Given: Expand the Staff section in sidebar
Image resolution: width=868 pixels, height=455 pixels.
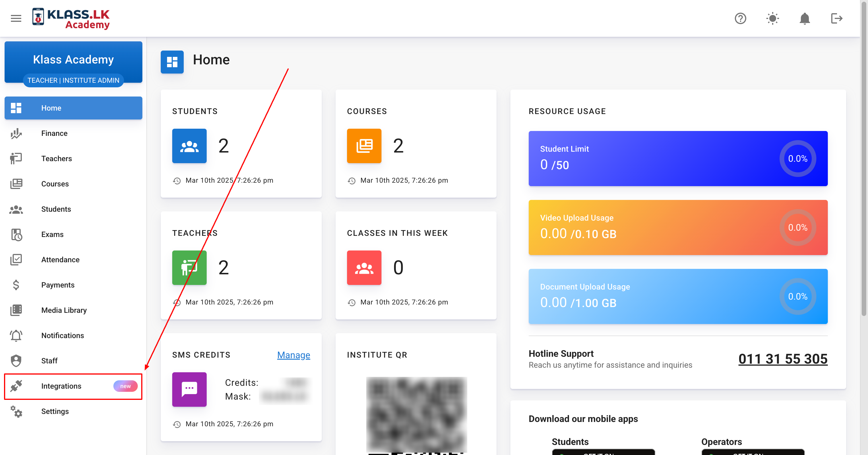Looking at the screenshot, I should (49, 360).
